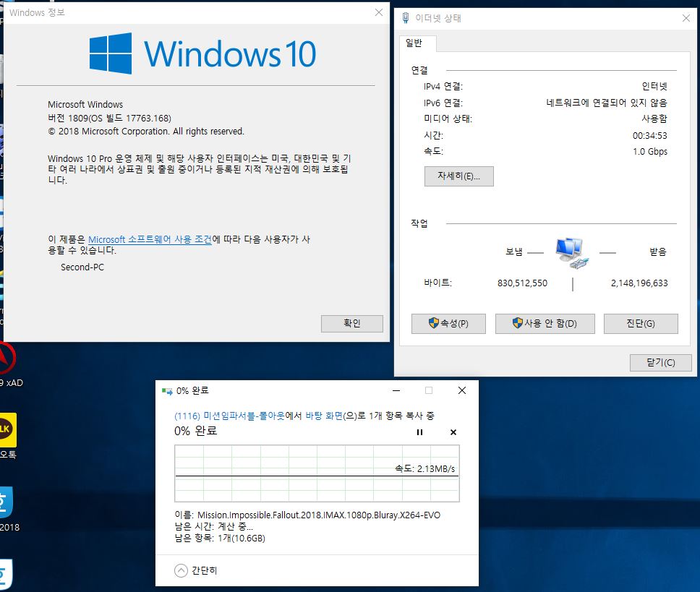Minimize the file copy dialog
Viewport: 700px width, 592px height.
point(396,390)
